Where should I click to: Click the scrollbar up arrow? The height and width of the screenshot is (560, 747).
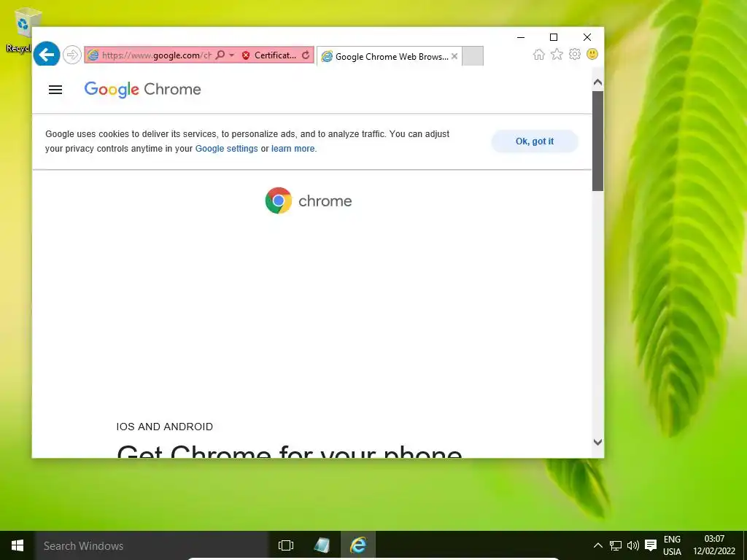(598, 82)
